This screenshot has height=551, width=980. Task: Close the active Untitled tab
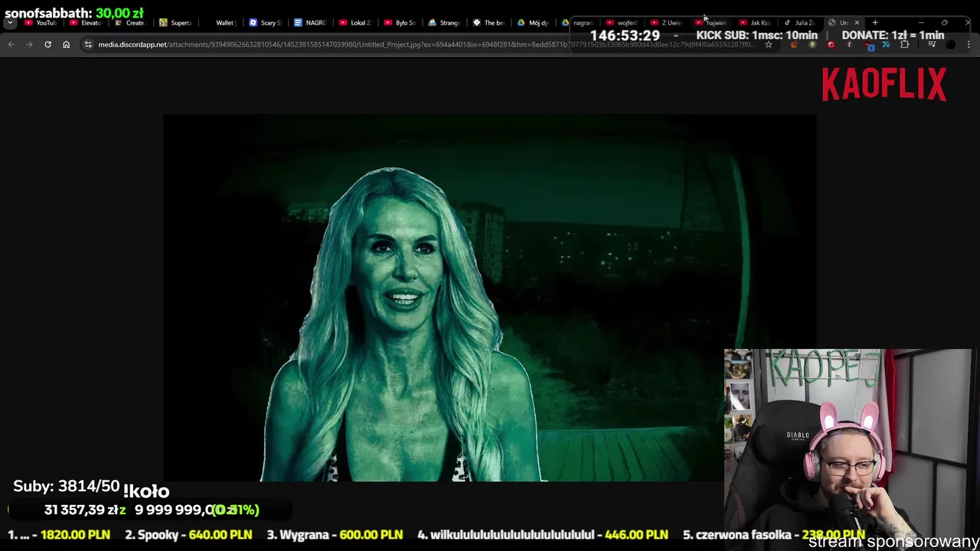857,22
